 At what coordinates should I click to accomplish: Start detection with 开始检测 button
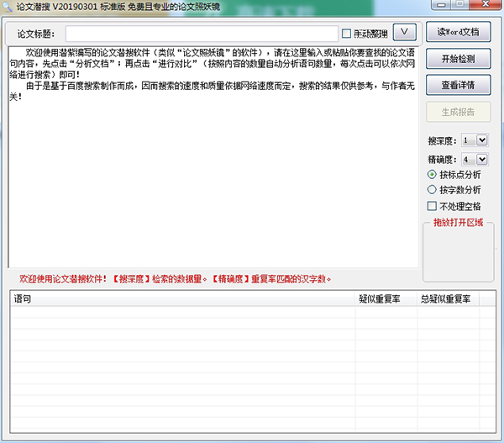pyautogui.click(x=459, y=59)
